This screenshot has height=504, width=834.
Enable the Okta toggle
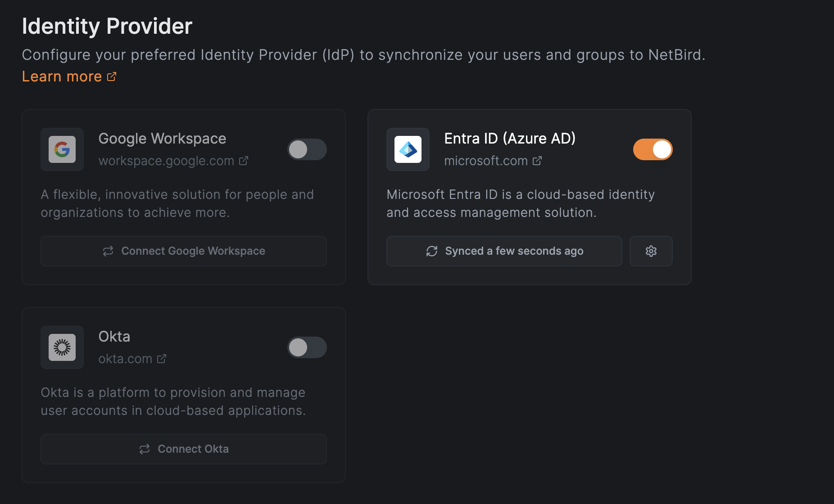coord(307,347)
